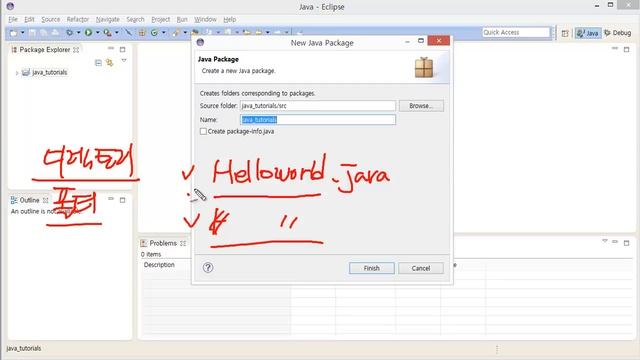Image resolution: width=640 pixels, height=360 pixels.
Task: Maximize the Package Explorer panel
Action: coord(122,49)
